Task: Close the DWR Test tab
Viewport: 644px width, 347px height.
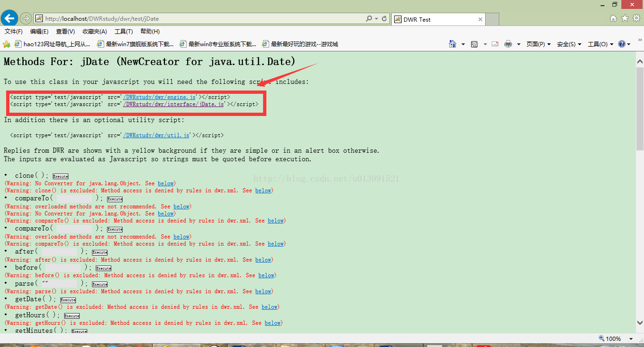Action: click(480, 19)
